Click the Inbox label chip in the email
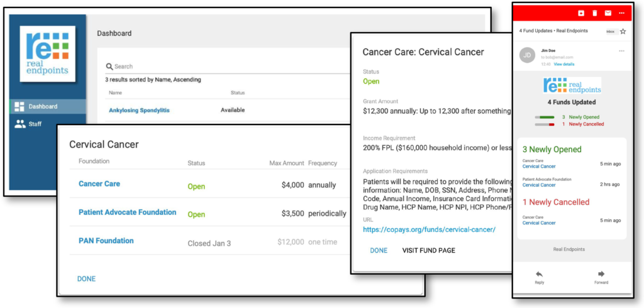Image resolution: width=644 pixels, height=308 pixels. click(610, 31)
